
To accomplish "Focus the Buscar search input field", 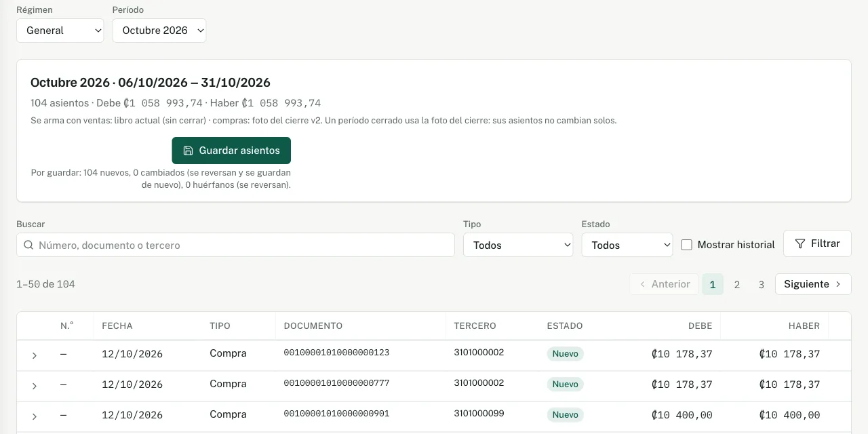I will click(x=235, y=245).
